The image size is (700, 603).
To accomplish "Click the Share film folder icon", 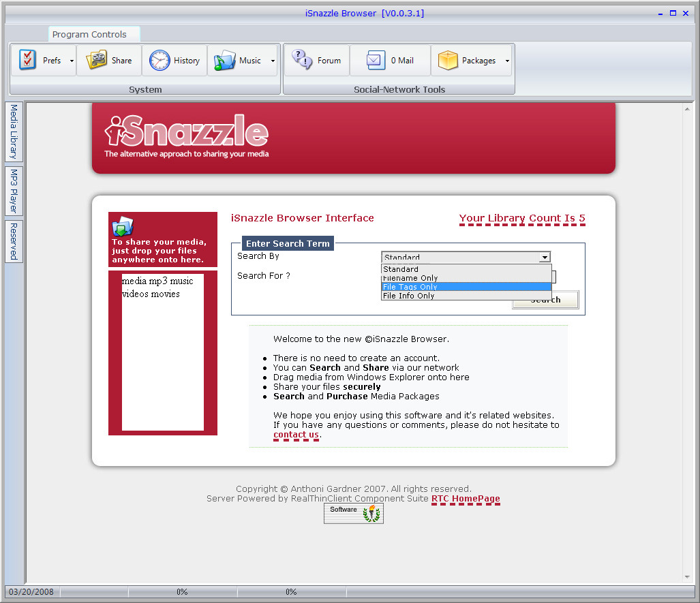I will 96,60.
